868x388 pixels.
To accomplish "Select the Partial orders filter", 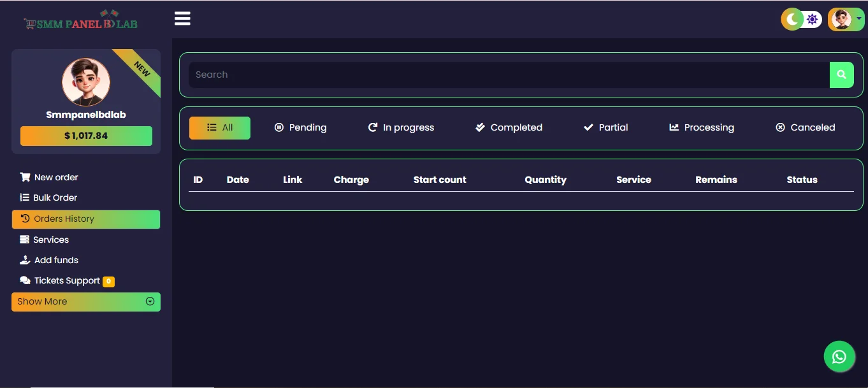I will tap(605, 127).
